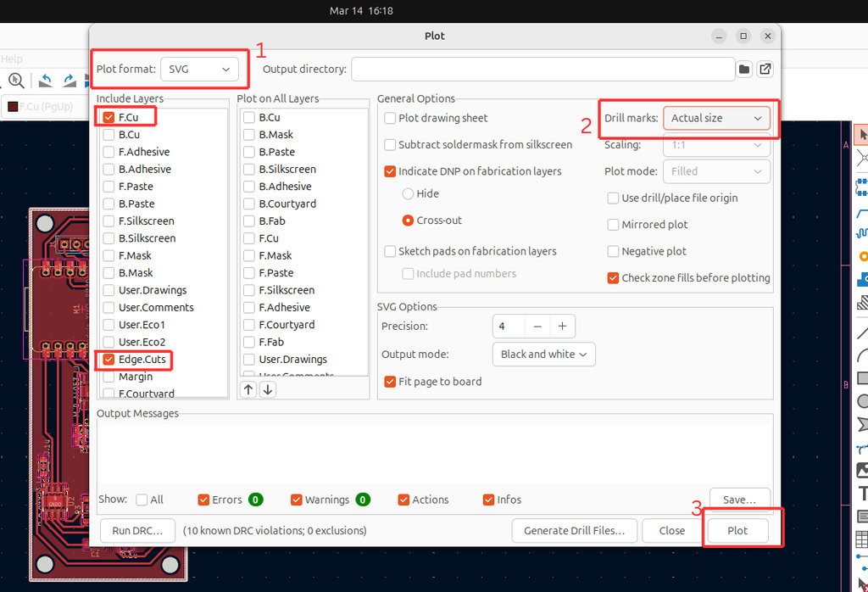Click the browse output directory folder icon
Viewport: 868px width, 592px height.
[744, 70]
